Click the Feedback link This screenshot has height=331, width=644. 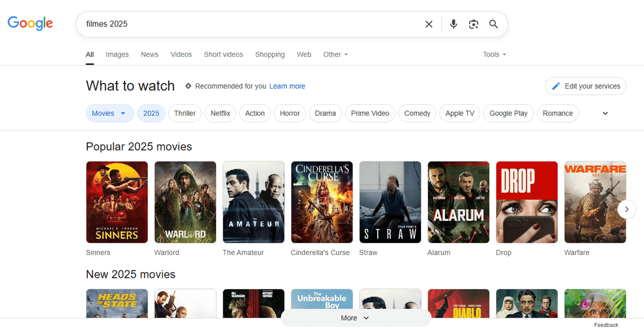pyautogui.click(x=606, y=325)
